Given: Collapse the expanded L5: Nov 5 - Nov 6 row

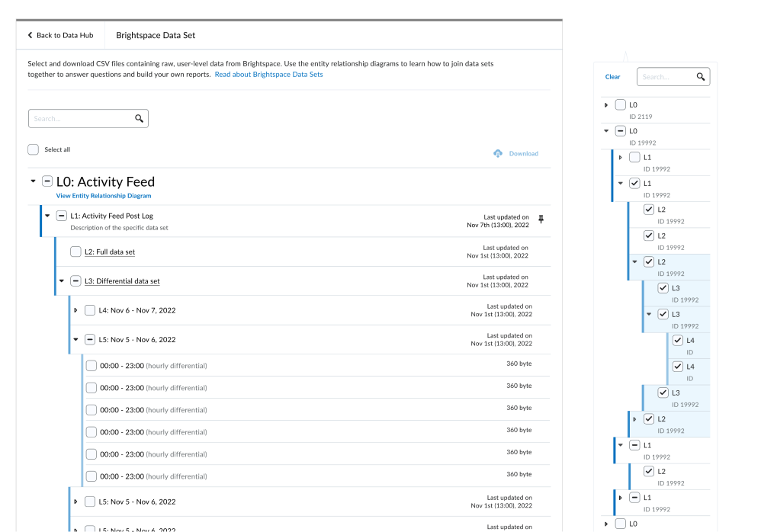Looking at the screenshot, I should pos(75,339).
